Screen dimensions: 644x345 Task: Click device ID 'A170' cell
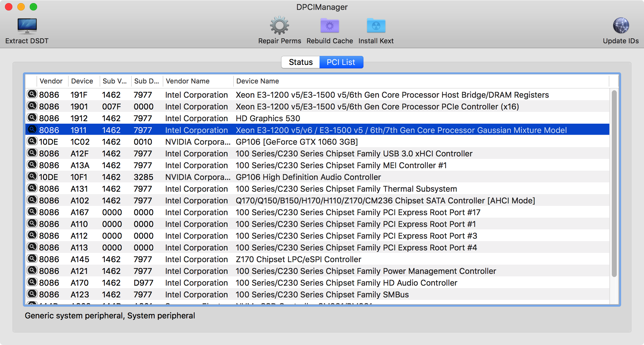click(79, 283)
